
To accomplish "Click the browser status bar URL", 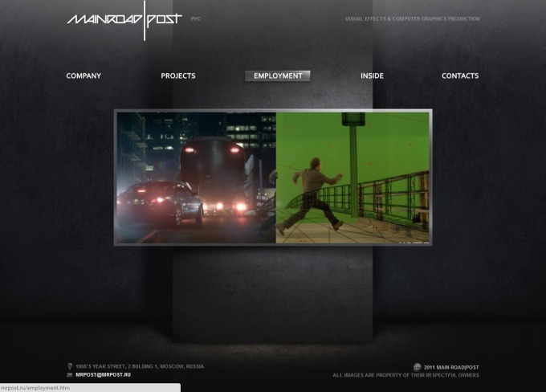I will (x=35, y=387).
